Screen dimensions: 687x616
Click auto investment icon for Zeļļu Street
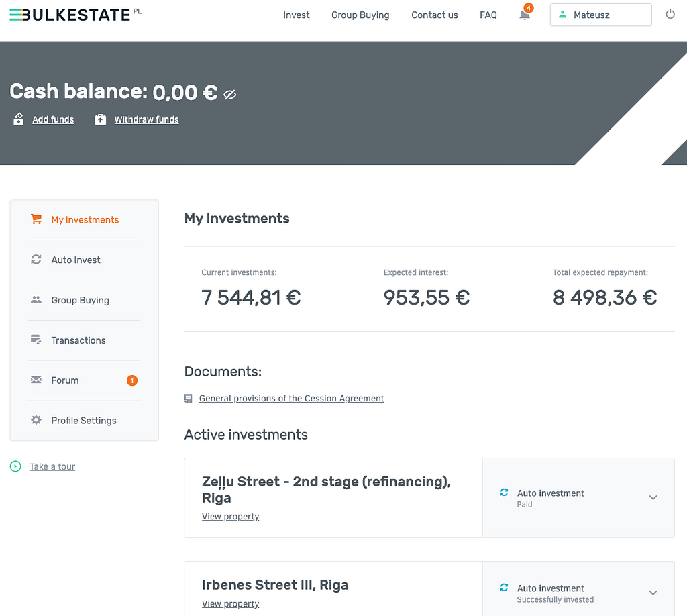504,493
